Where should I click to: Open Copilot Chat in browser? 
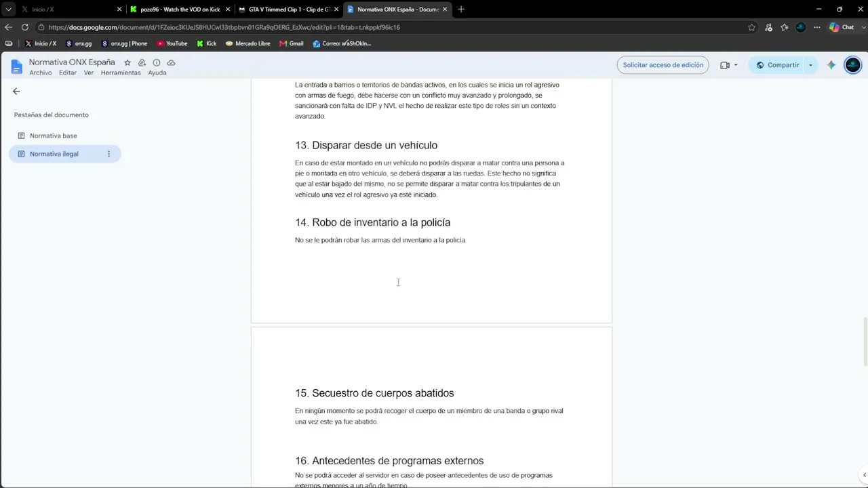pos(841,27)
